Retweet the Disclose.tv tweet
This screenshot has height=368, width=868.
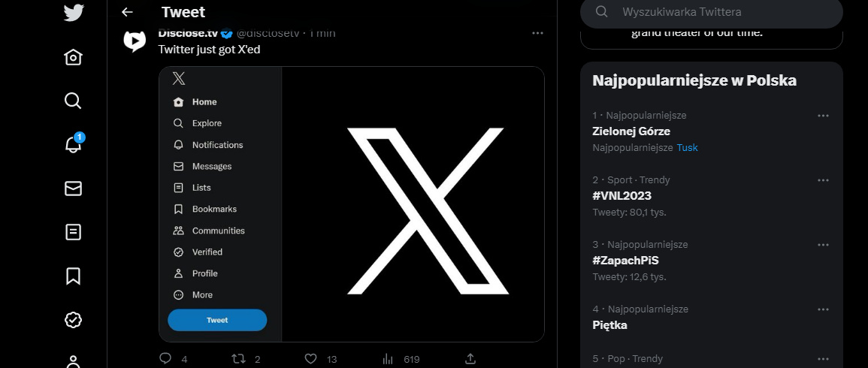coord(238,358)
